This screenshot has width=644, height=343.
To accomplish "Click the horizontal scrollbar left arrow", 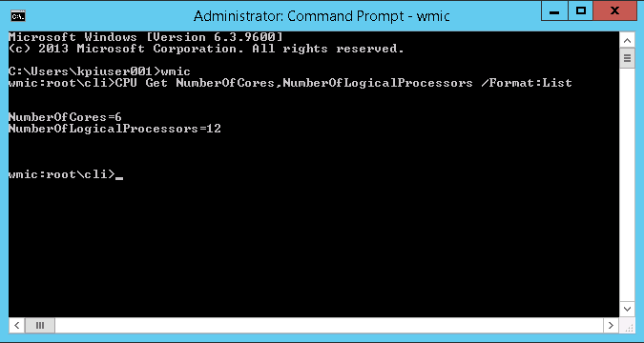I will coord(17,325).
